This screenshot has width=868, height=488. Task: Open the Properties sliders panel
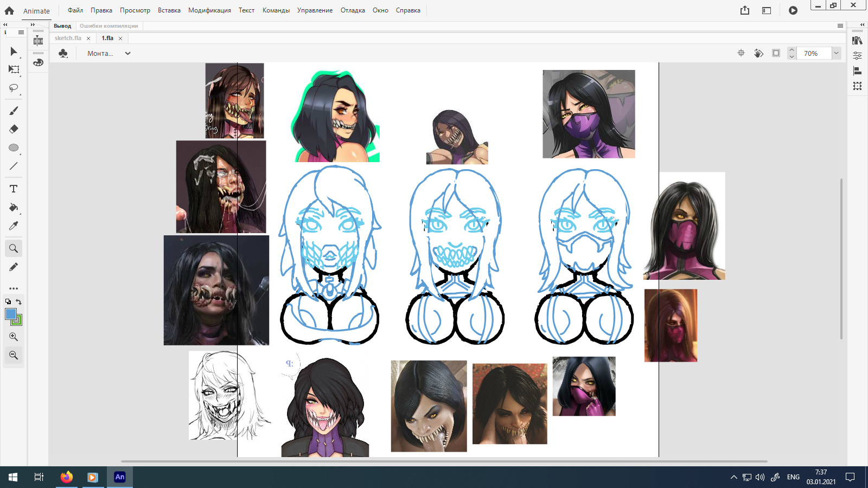pyautogui.click(x=857, y=55)
